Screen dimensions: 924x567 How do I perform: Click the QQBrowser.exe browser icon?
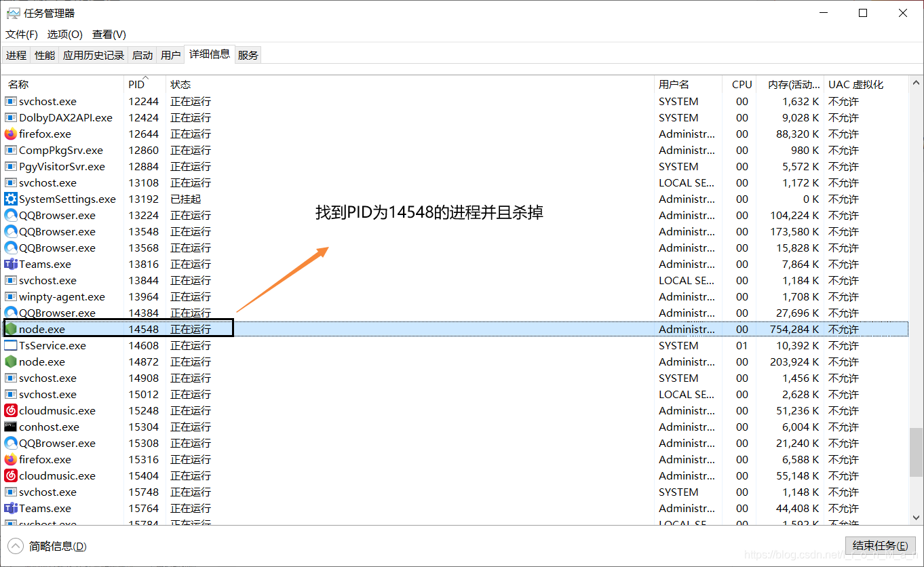(11, 215)
